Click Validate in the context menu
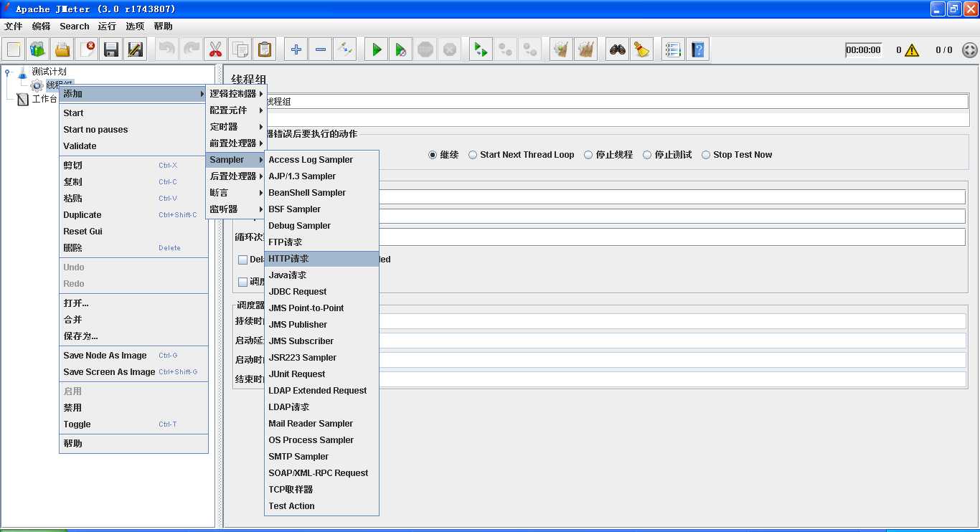This screenshot has width=980, height=532. (80, 146)
